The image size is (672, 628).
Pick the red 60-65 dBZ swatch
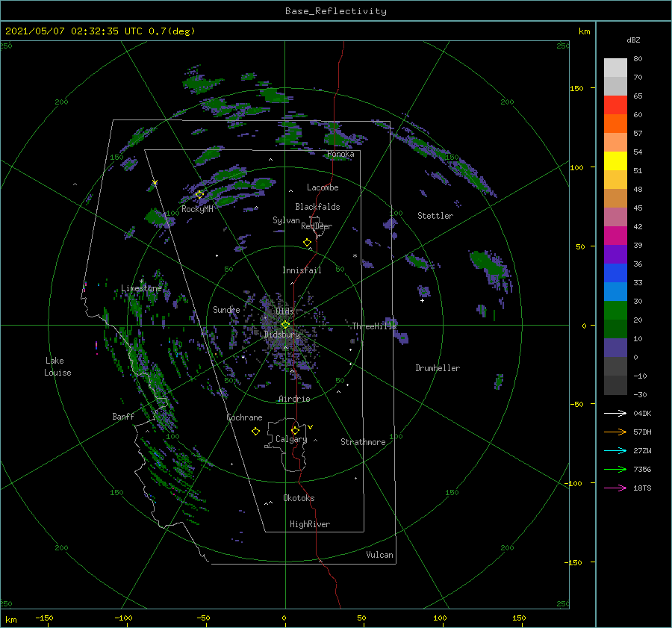pos(615,105)
